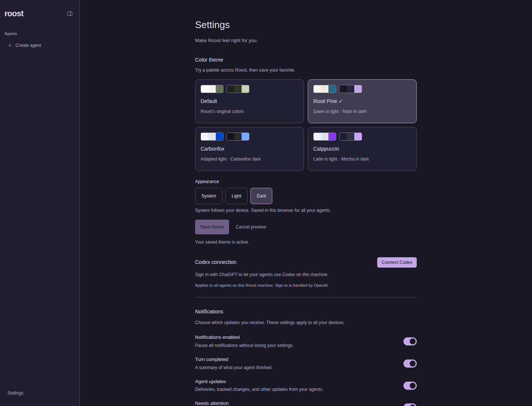The height and width of the screenshot is (406, 532).
Task: Click 'Roost's original colors' description
Action: (x=222, y=111)
